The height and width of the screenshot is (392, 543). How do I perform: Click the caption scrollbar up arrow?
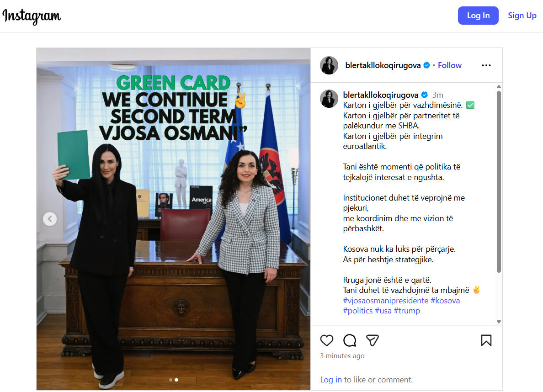[499, 86]
